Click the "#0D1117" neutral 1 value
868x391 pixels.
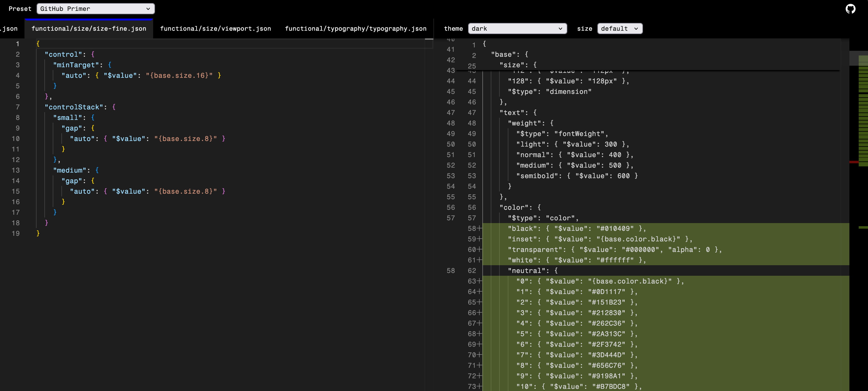coord(607,292)
